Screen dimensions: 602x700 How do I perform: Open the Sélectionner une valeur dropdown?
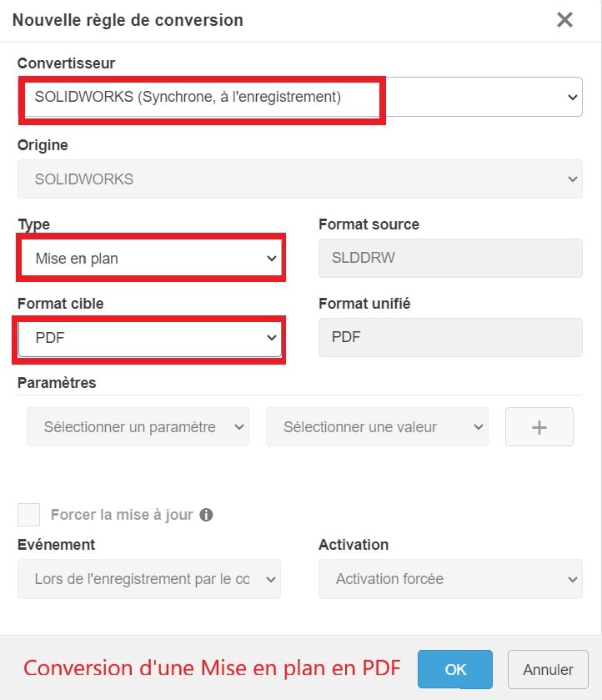point(377,427)
